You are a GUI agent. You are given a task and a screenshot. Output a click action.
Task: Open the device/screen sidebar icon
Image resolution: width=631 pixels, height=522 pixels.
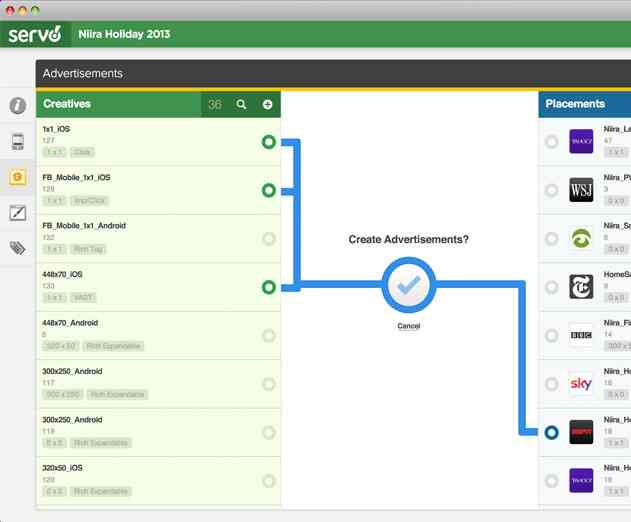coord(17,142)
